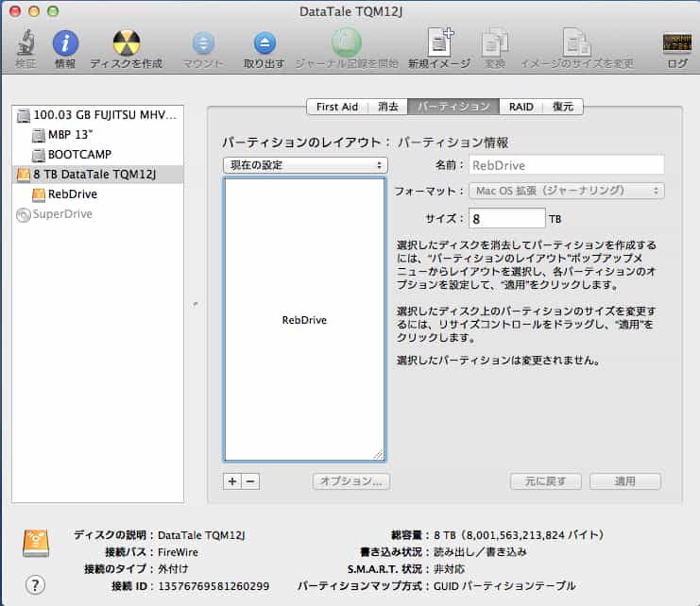The height and width of the screenshot is (606, 700).
Task: Click the Size (サイズ) input field
Action: 506,218
